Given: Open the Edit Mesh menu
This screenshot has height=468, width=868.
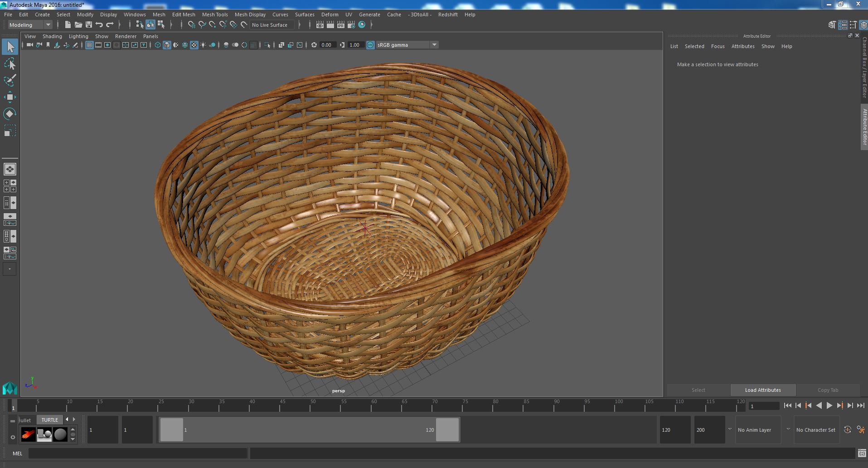Looking at the screenshot, I should (184, 15).
